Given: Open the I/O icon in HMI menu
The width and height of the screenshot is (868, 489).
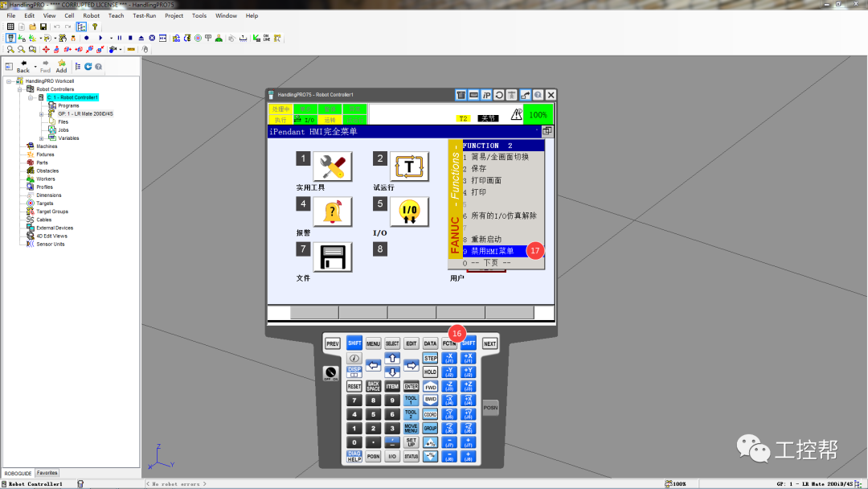Looking at the screenshot, I should pos(409,212).
